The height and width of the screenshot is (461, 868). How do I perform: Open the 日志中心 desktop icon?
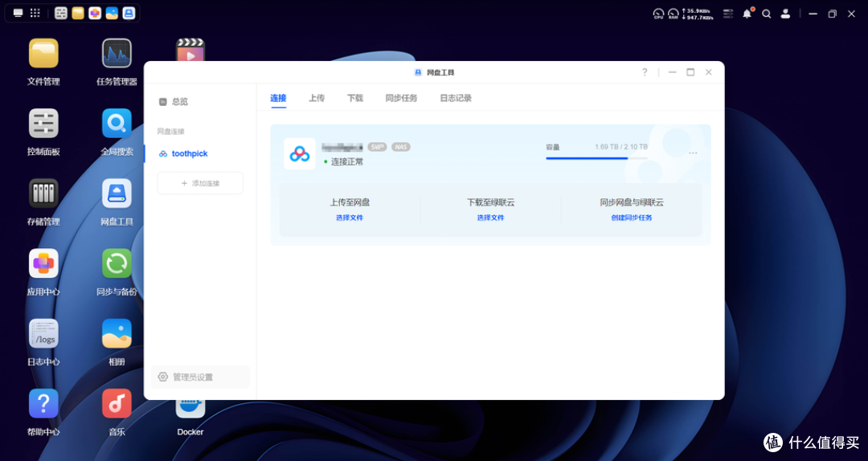click(43, 334)
